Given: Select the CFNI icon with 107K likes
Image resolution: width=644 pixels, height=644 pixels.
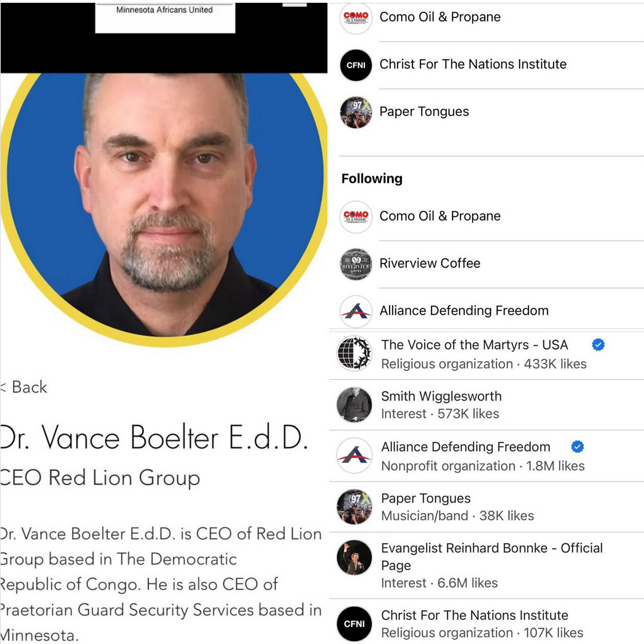Looking at the screenshot, I should 354,623.
